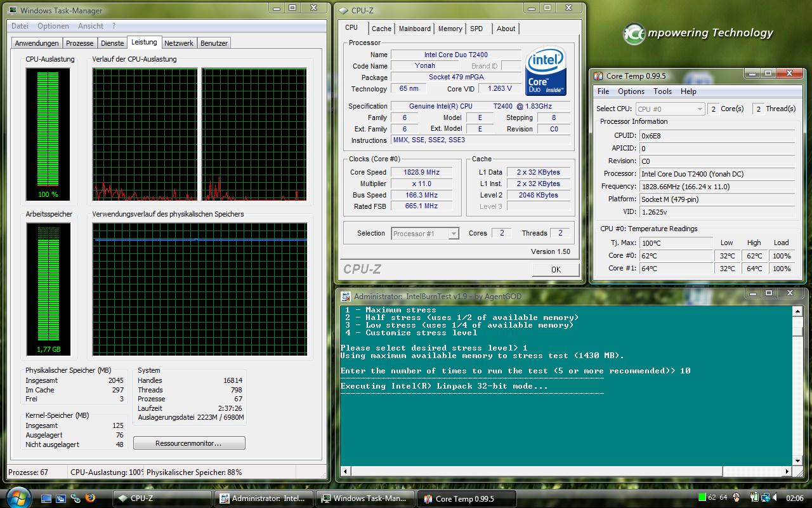812x508 pixels.
Task: Click Rated FSB value 665.1 MHz
Action: pyautogui.click(x=421, y=206)
